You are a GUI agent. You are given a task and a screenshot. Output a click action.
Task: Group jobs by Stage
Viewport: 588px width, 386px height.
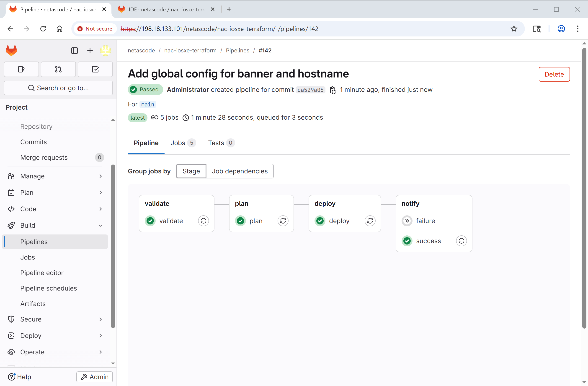[x=191, y=171]
